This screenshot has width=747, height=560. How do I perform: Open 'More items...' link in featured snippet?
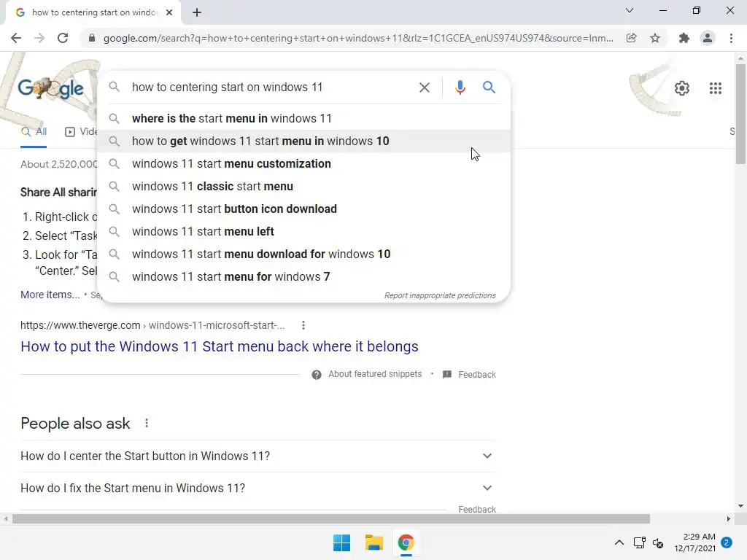tap(50, 295)
